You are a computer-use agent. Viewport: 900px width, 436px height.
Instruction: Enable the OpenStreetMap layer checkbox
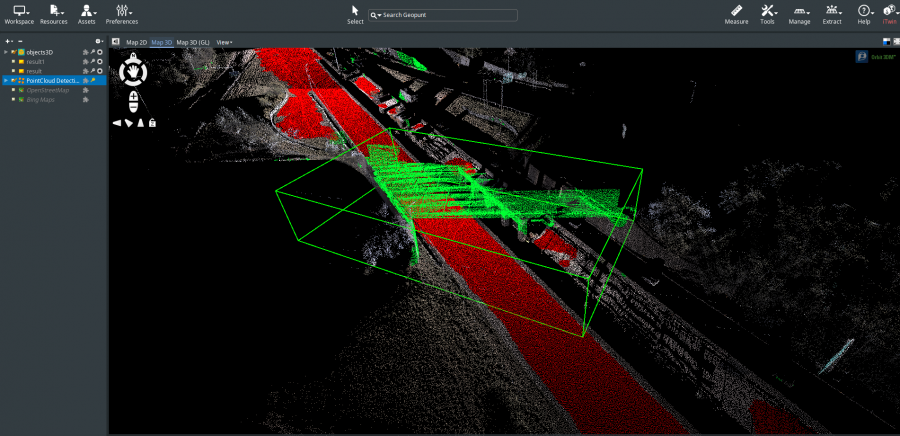pos(13,90)
